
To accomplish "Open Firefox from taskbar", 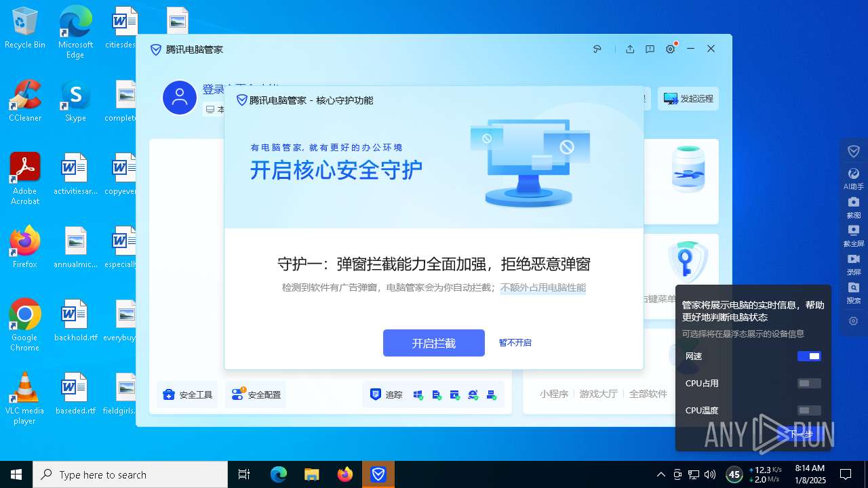I will (x=345, y=474).
